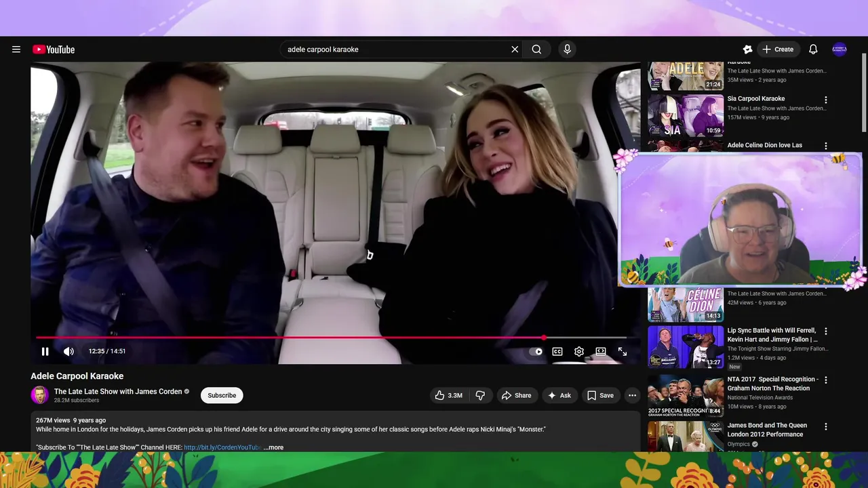This screenshot has width=868, height=488.
Task: Open the account avatar menu
Action: click(840, 49)
